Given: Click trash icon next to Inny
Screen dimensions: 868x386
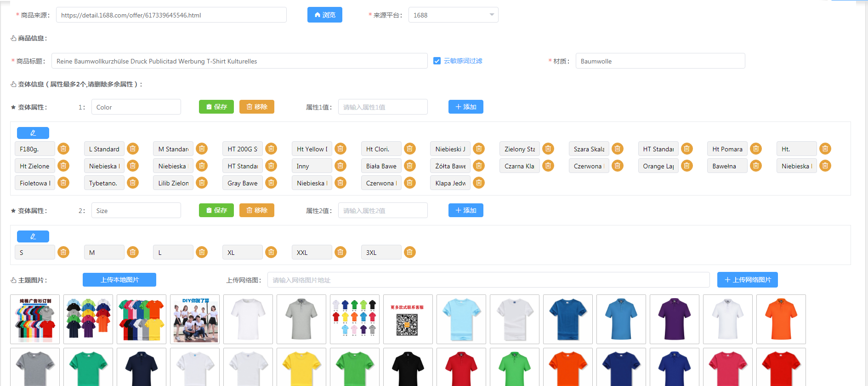Looking at the screenshot, I should pos(340,166).
